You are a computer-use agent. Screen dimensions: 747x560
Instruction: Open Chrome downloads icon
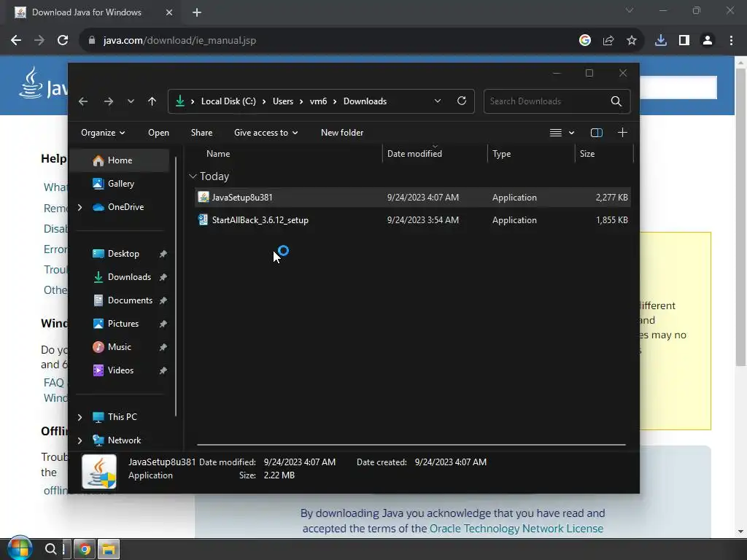pyautogui.click(x=661, y=41)
